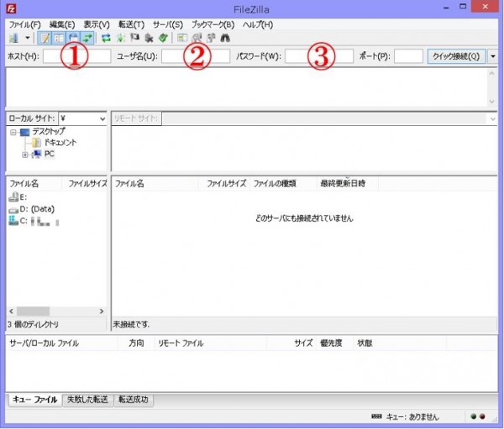
Task: Expand the PC tree node
Action: pyautogui.click(x=24, y=154)
